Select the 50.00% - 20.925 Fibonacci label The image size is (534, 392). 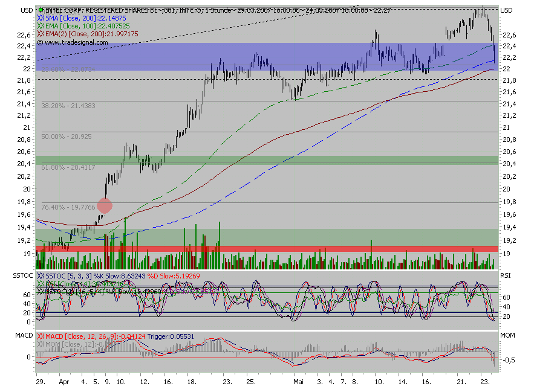67,137
